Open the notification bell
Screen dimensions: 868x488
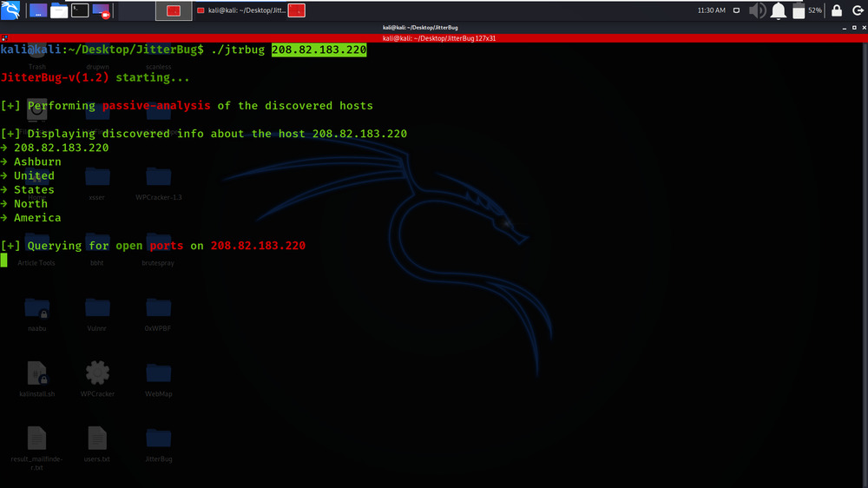tap(779, 10)
